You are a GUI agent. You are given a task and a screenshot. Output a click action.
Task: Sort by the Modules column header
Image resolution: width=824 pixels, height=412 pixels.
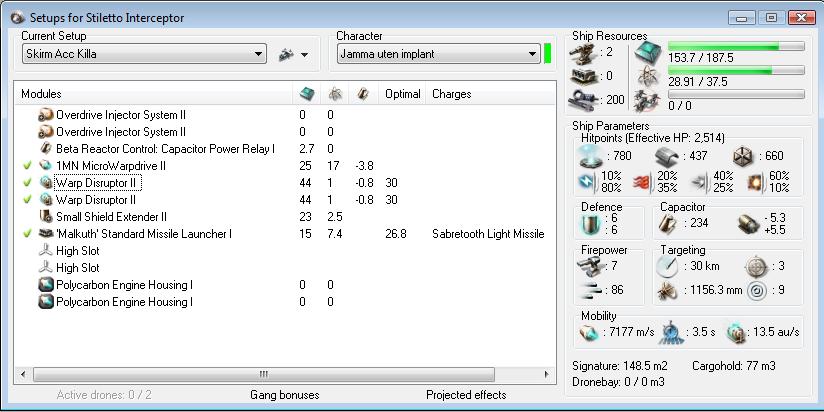pos(153,94)
